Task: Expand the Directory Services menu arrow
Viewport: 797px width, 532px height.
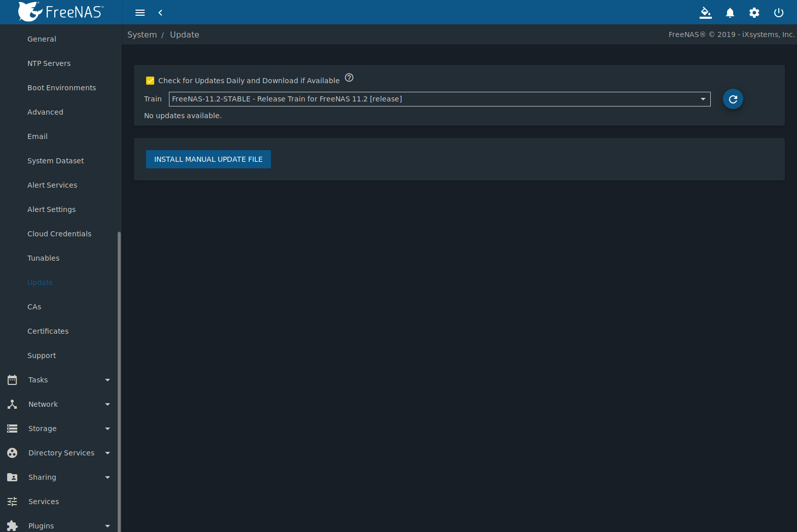Action: click(108, 453)
